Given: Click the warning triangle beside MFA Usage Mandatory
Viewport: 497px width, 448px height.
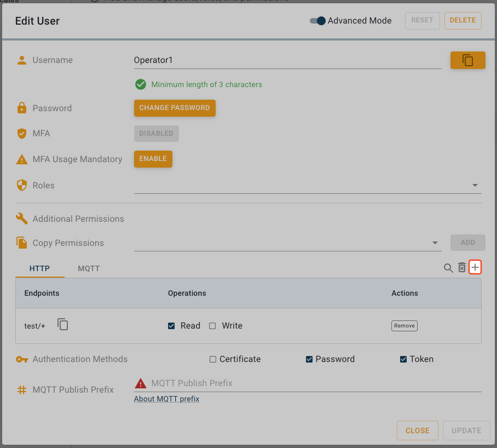Looking at the screenshot, I should coord(21,159).
